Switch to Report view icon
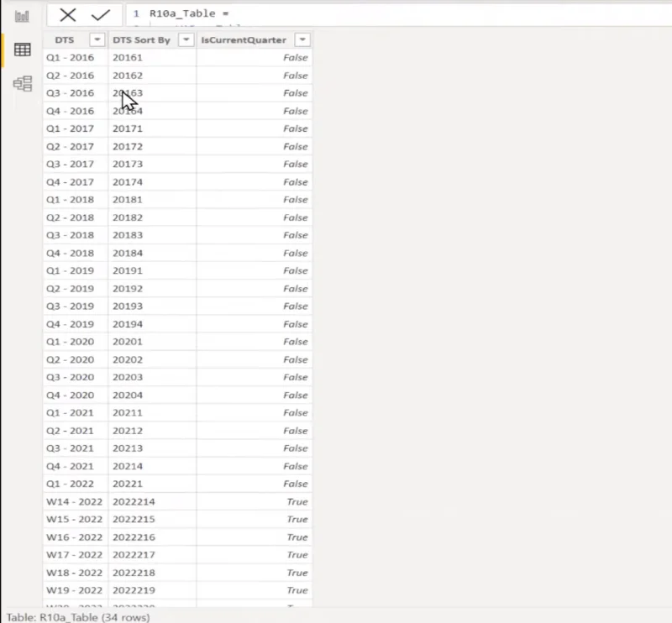Image resolution: width=672 pixels, height=623 pixels. [22, 16]
